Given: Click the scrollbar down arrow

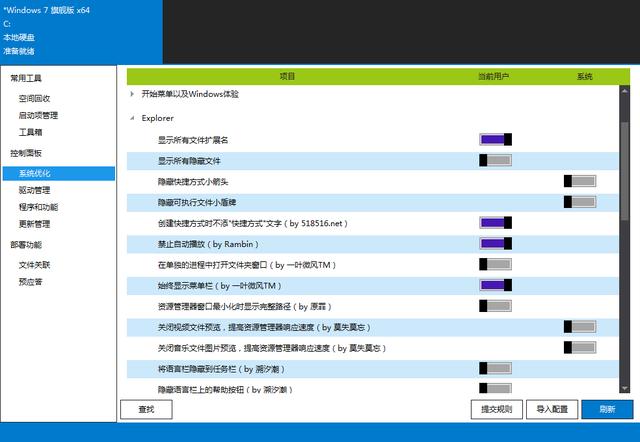Looking at the screenshot, I should (624, 388).
